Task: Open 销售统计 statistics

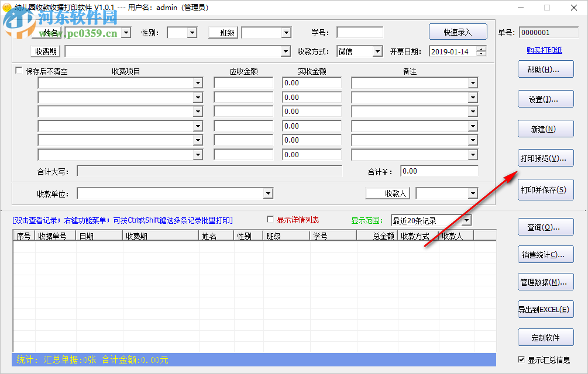Action: pyautogui.click(x=546, y=255)
